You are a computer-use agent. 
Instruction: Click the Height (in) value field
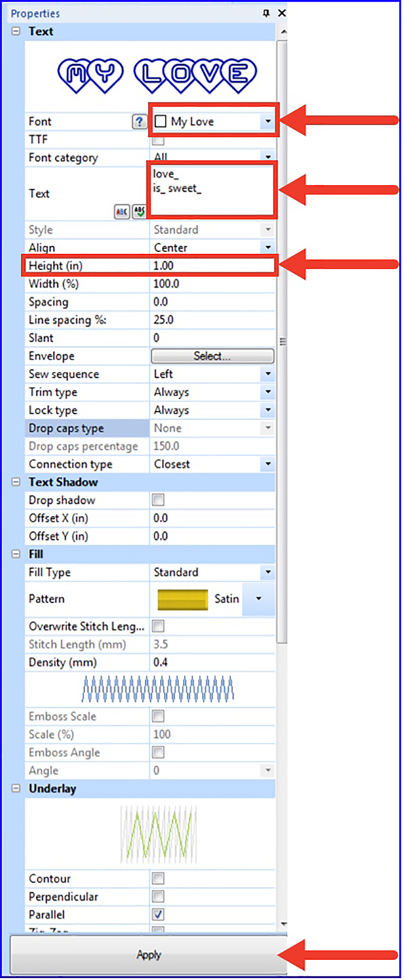[212, 266]
